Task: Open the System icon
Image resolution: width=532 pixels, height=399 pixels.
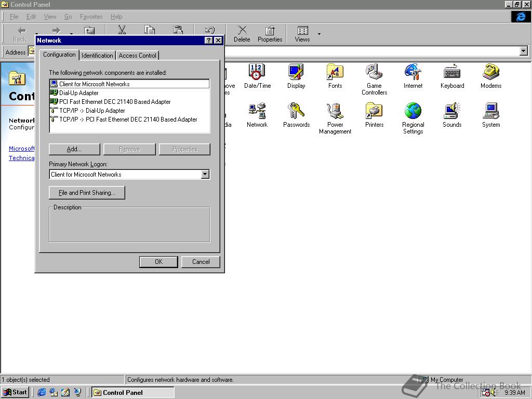Action: point(491,115)
